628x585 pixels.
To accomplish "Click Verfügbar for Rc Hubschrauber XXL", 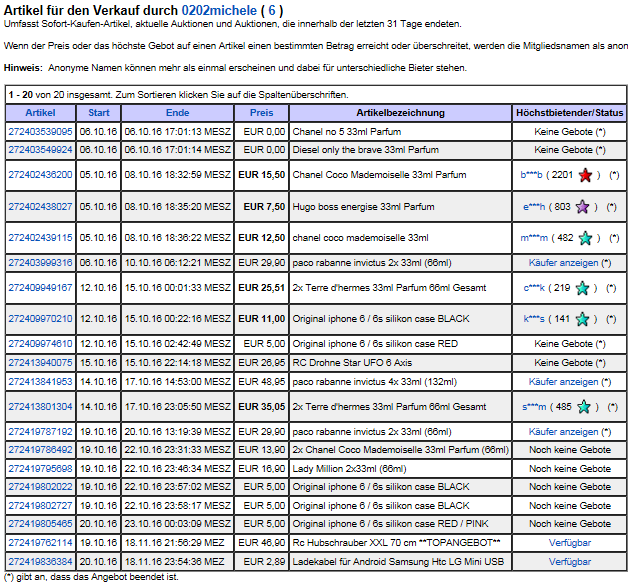I will click(x=570, y=543).
